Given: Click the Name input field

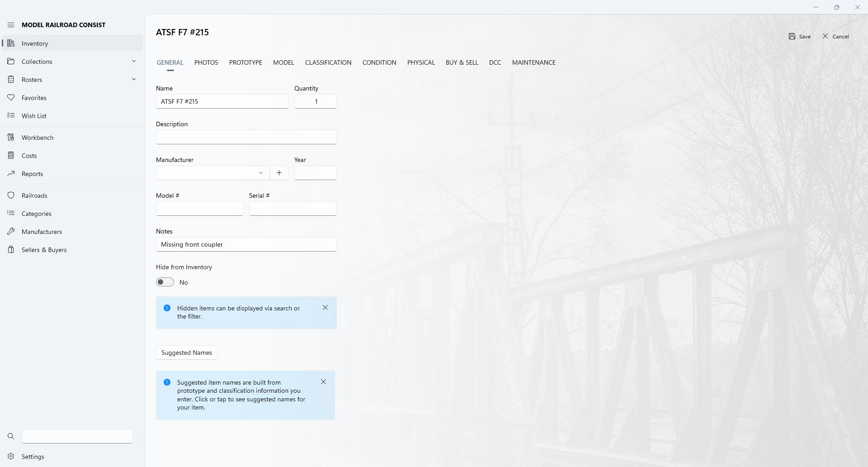Looking at the screenshot, I should pos(222,101).
